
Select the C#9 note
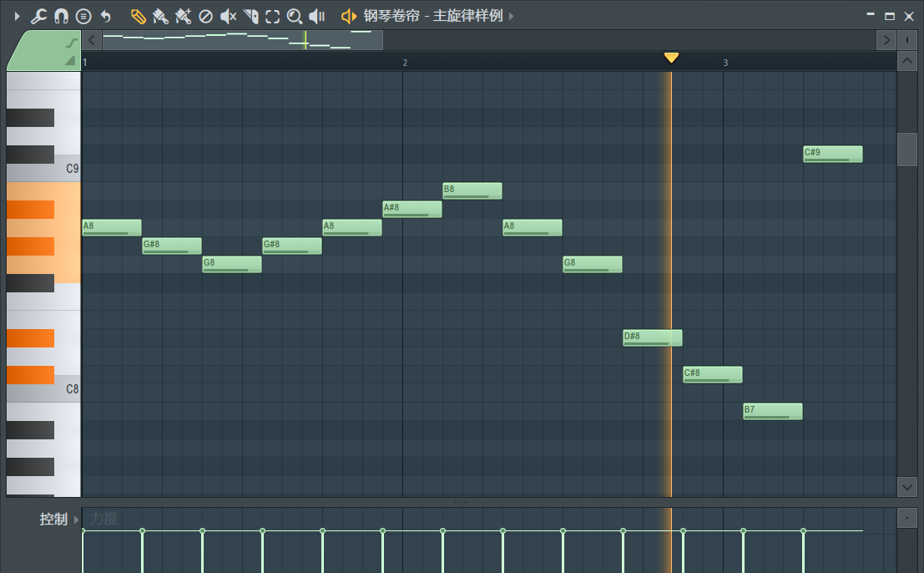pos(833,154)
